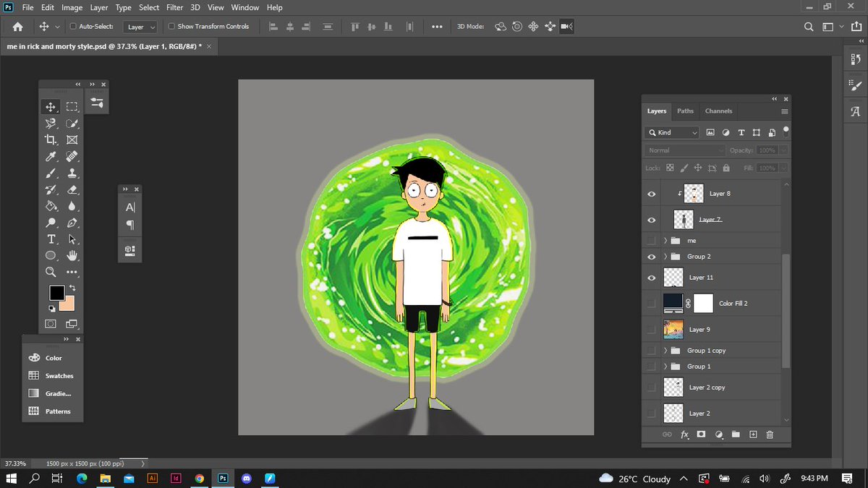
Task: Open the Layers panel hamburger menu
Action: pos(785,111)
